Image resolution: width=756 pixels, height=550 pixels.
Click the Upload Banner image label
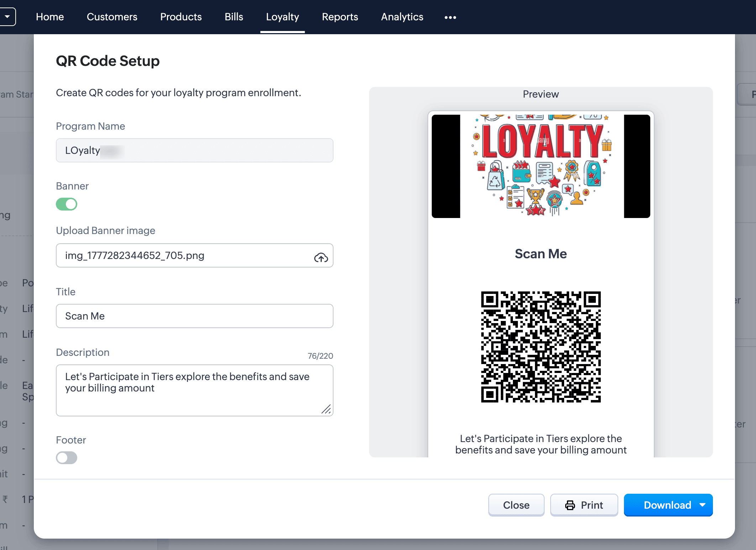[x=106, y=230]
